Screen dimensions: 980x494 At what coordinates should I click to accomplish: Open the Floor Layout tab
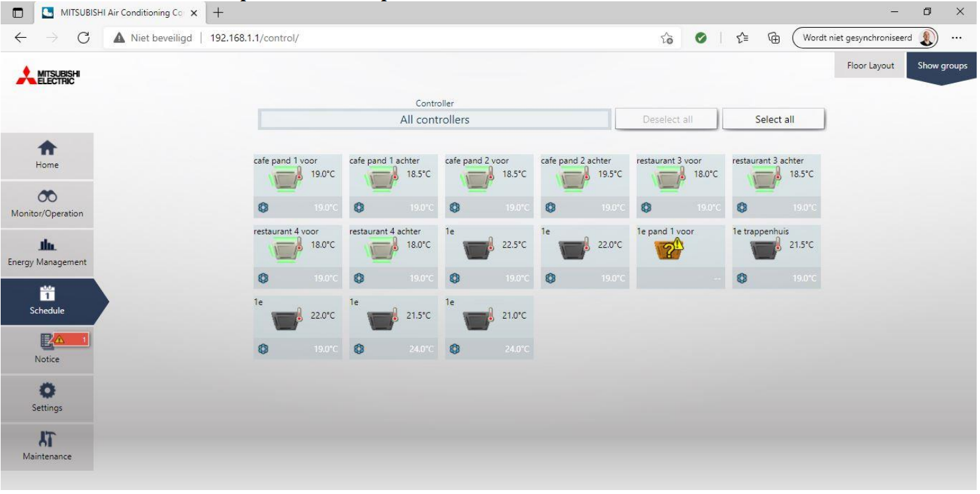pos(870,66)
